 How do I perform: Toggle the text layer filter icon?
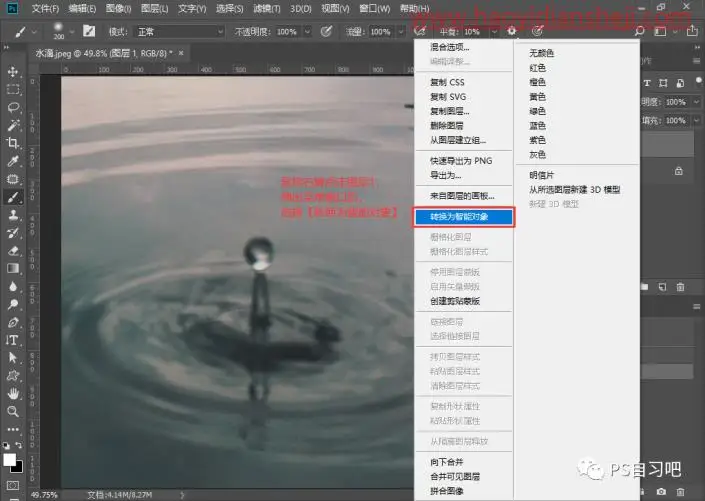tap(647, 83)
